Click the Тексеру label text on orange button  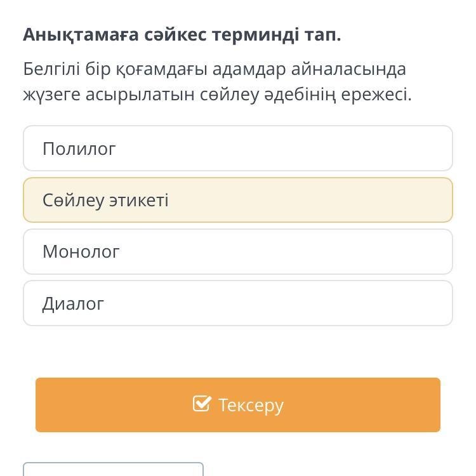pyautogui.click(x=251, y=406)
